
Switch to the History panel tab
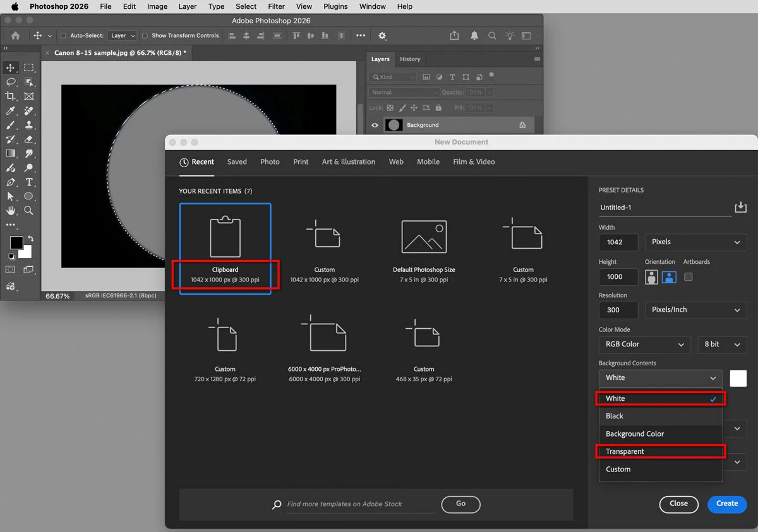(410, 59)
